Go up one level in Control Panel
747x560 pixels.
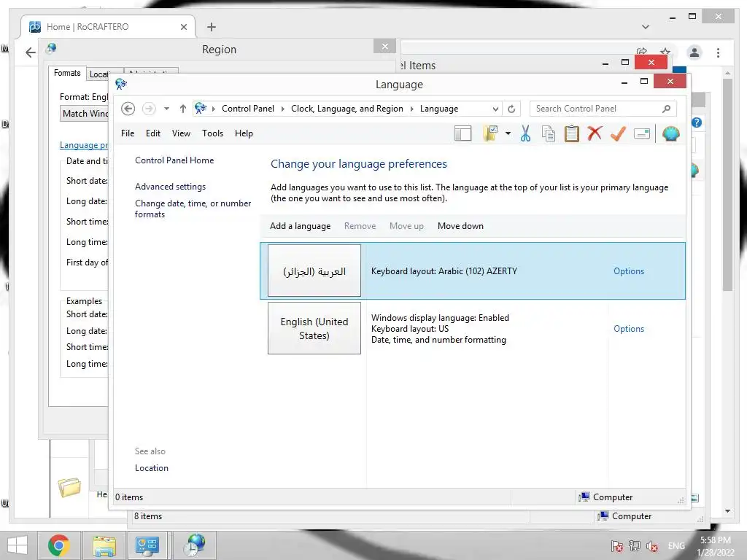(x=182, y=109)
